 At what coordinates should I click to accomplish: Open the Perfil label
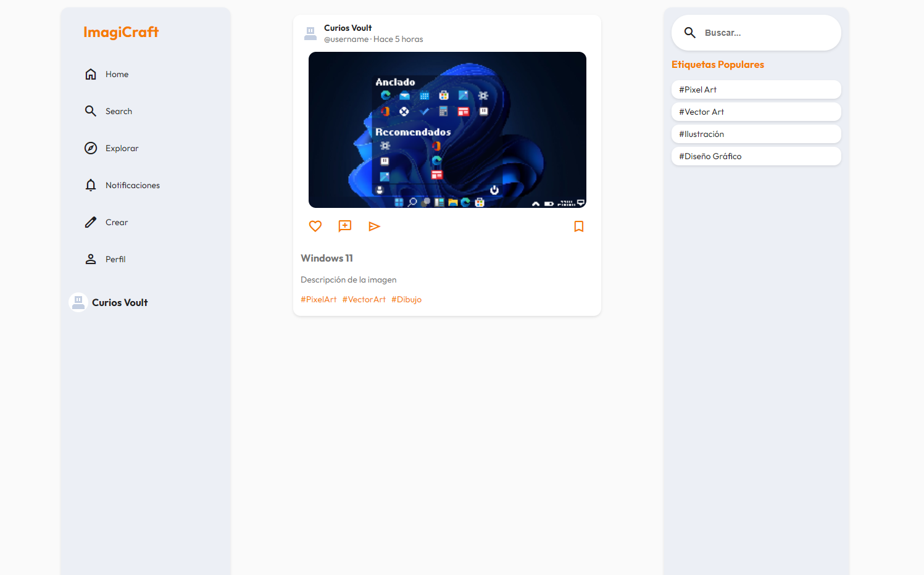(115, 259)
